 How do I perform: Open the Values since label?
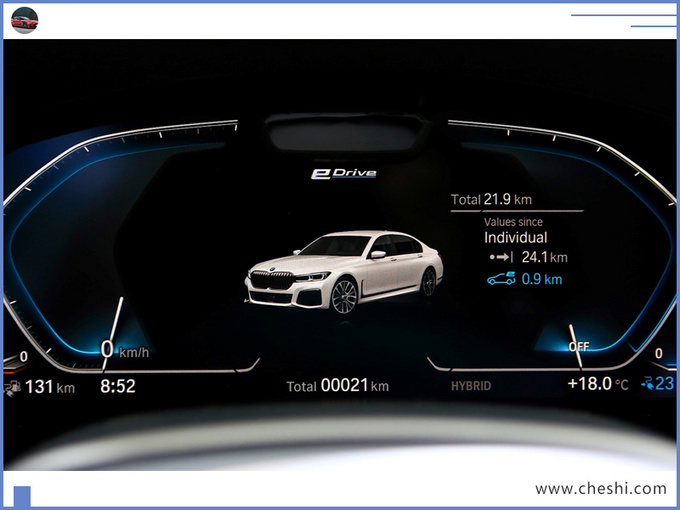[x=514, y=221]
